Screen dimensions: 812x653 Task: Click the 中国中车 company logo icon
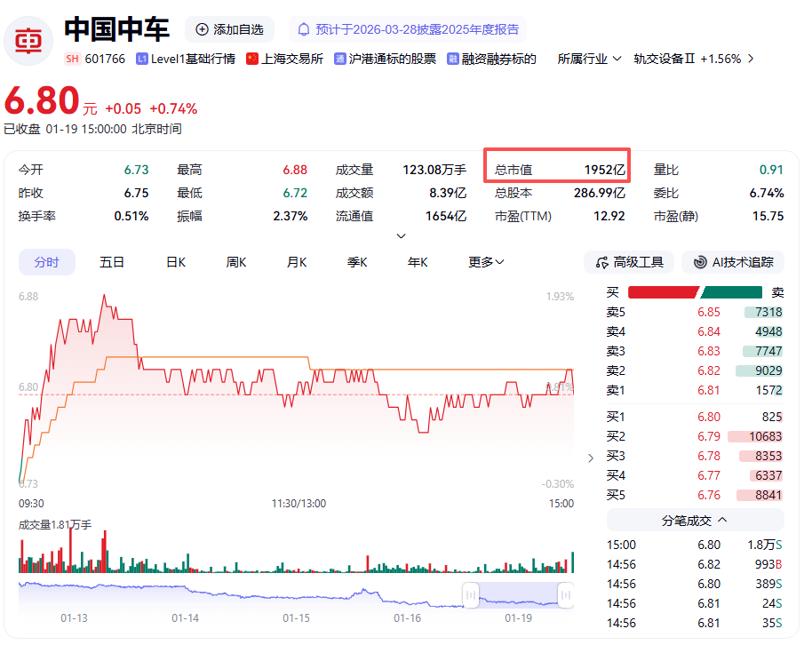click(29, 40)
